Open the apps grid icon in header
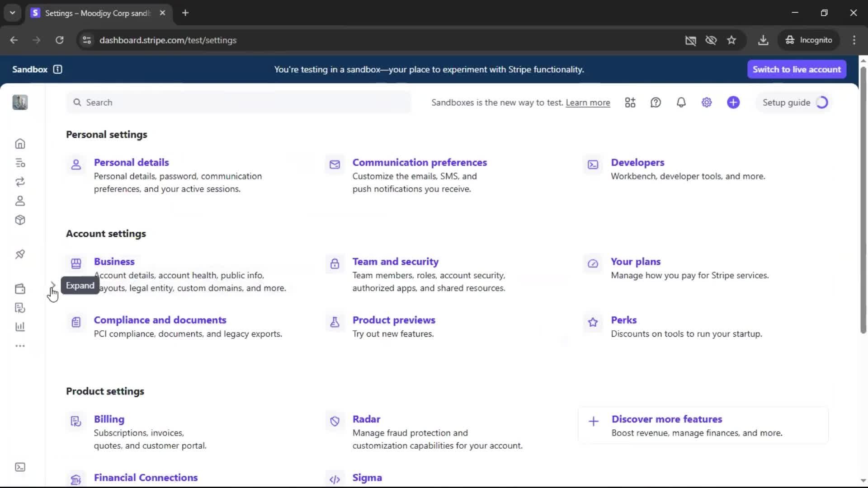868x488 pixels. coord(630,103)
